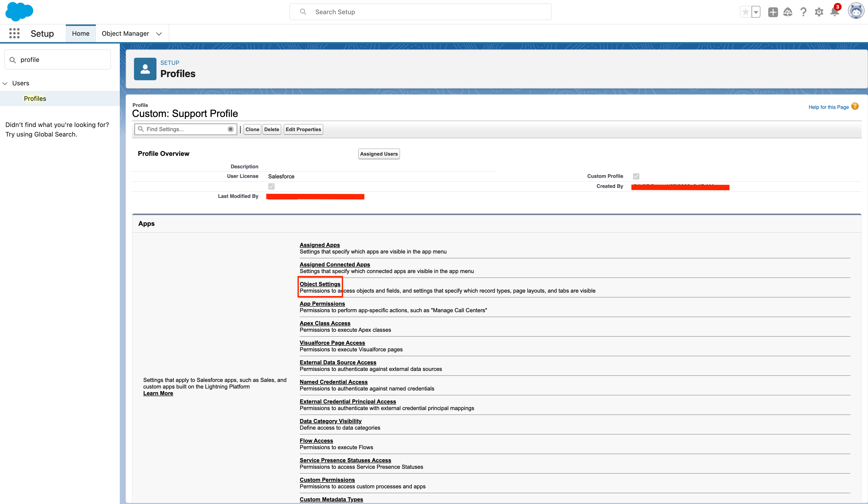Click the Clone button
Image resolution: width=868 pixels, height=504 pixels.
[252, 130]
